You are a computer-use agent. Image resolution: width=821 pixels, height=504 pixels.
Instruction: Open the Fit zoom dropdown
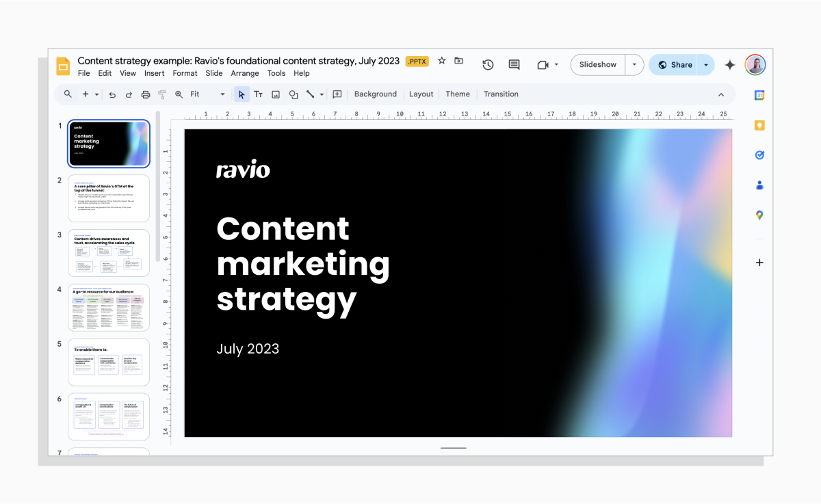point(222,94)
